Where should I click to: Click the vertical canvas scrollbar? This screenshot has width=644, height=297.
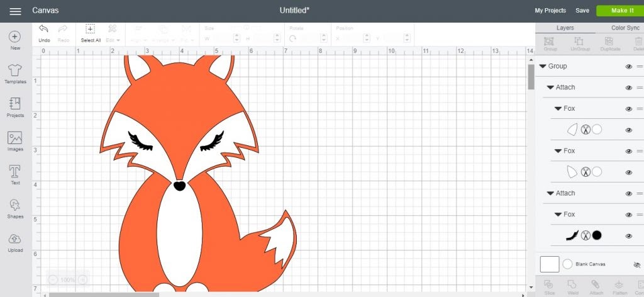click(x=531, y=77)
